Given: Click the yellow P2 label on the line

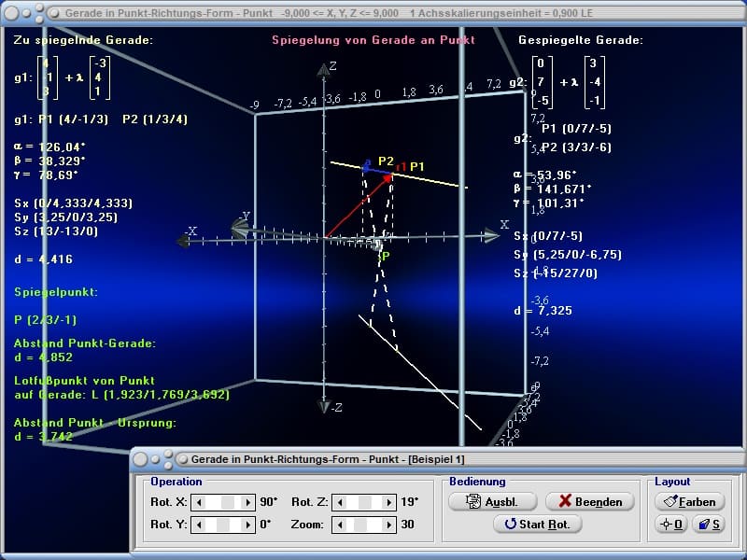Looking at the screenshot, I should click(x=386, y=161).
